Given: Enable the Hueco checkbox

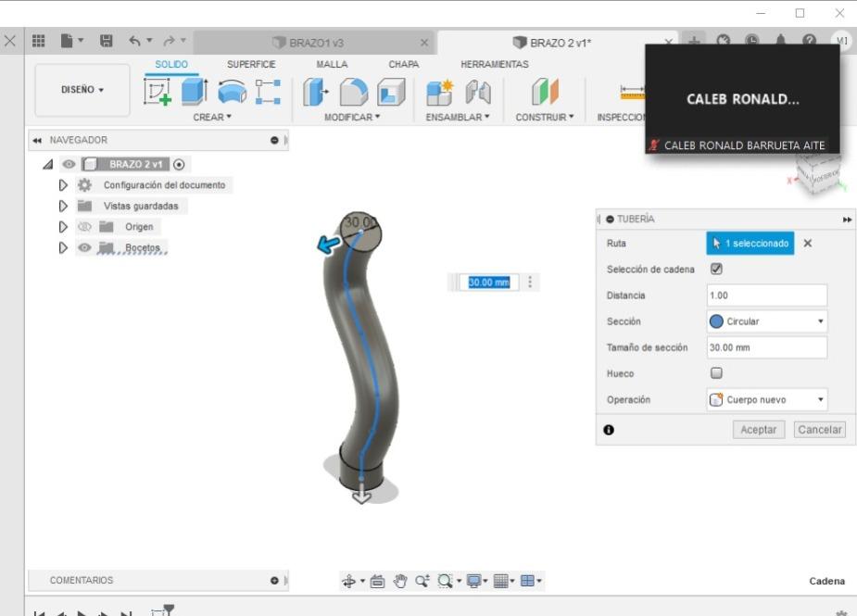Looking at the screenshot, I should click(x=716, y=373).
